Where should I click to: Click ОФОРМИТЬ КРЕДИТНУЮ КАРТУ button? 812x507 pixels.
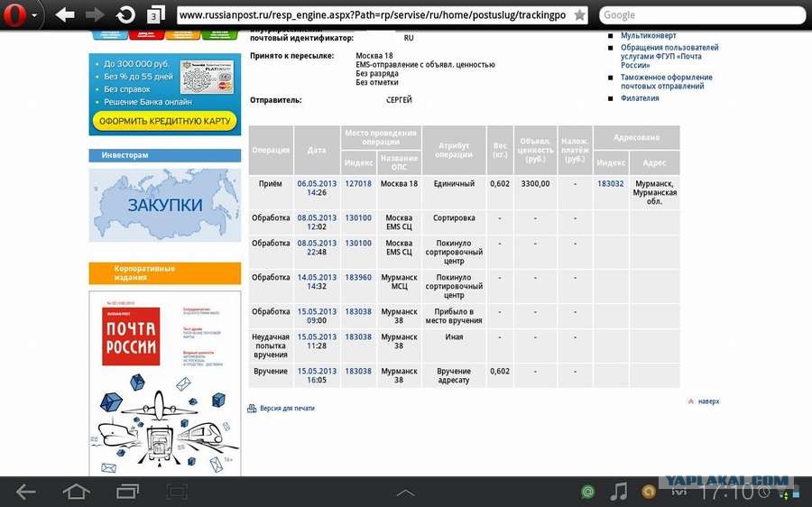(165, 121)
